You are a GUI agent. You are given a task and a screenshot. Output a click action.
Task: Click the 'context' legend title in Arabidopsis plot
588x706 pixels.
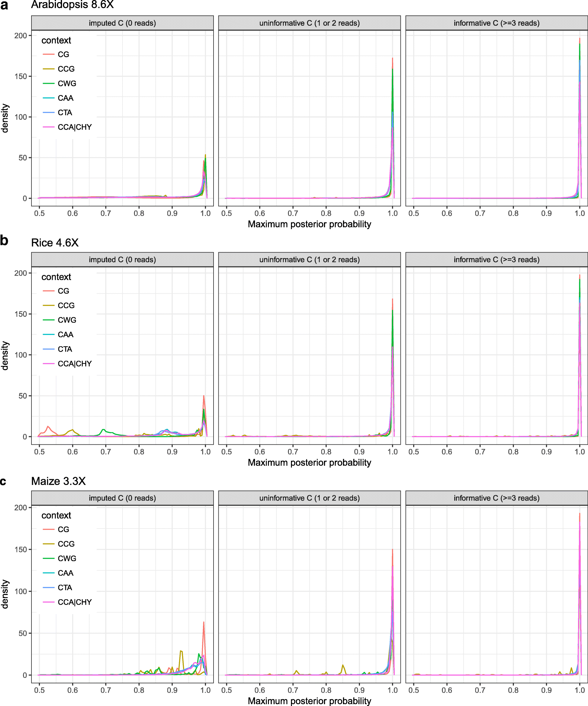point(56,40)
